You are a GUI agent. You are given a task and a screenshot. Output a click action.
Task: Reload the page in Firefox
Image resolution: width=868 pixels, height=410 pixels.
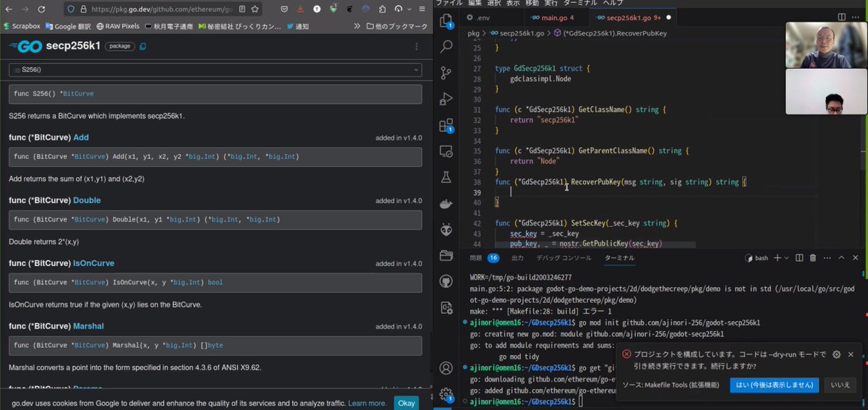[x=41, y=9]
